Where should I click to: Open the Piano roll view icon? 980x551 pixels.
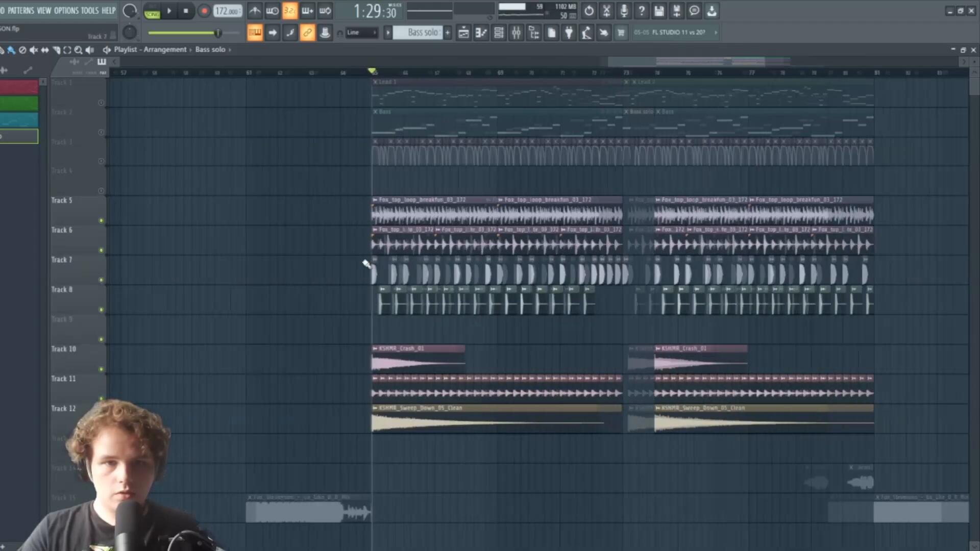coord(481,33)
